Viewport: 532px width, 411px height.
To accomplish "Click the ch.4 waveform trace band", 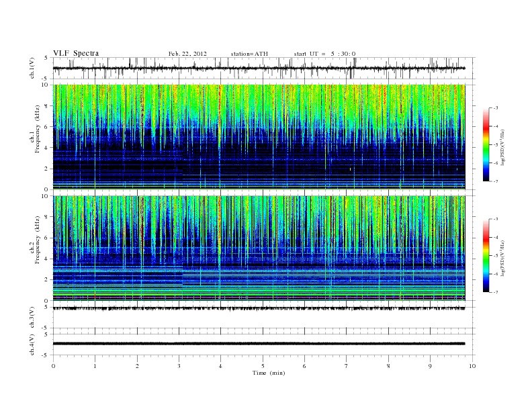I will coord(259,344).
